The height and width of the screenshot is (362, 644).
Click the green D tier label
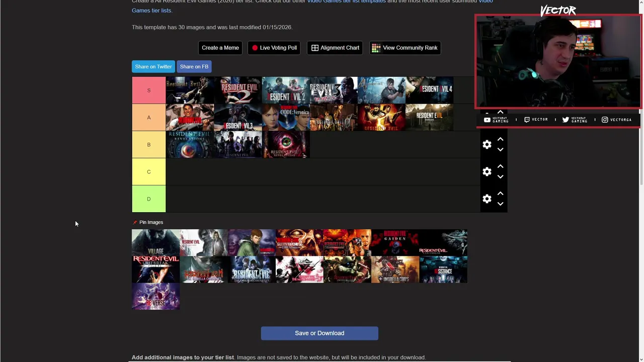[149, 199]
